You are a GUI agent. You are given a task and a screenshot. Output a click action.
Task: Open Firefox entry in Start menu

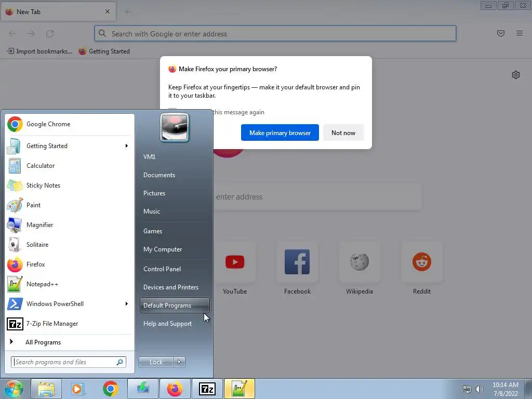(70, 264)
